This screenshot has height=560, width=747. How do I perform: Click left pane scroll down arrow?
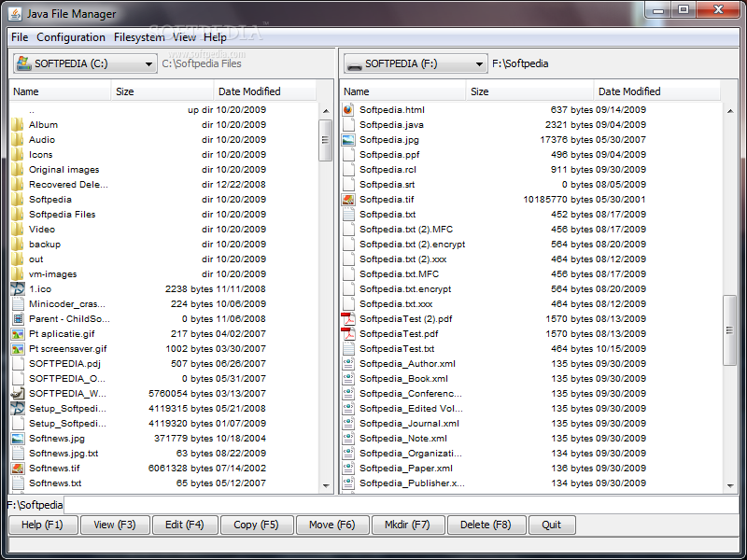(x=326, y=485)
